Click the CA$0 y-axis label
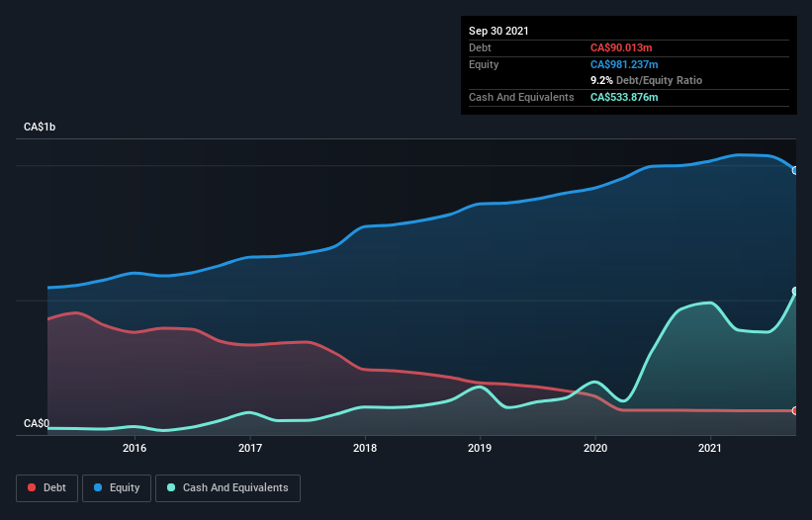This screenshot has height=520, width=812. [37, 423]
